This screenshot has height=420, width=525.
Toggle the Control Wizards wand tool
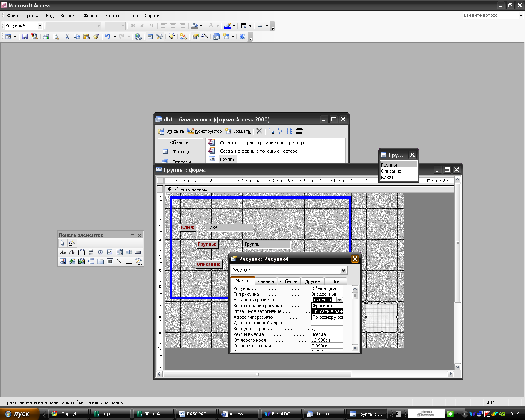tap(72, 243)
